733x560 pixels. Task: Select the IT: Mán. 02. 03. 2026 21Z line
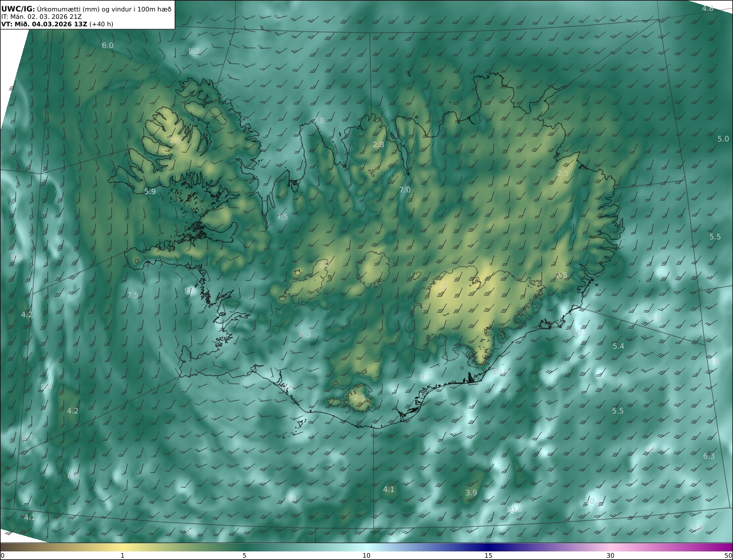click(42, 17)
